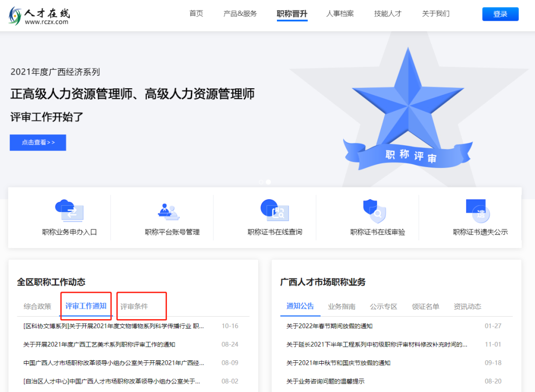
Task: Select 职称晋升 in the top navigation
Action: (x=292, y=14)
